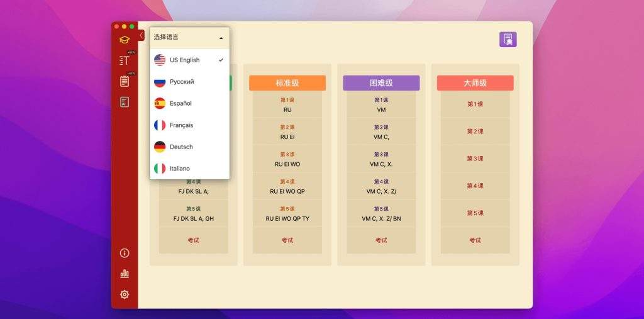Click the info icon in the sidebar
Screen dimensions: 644x319
click(125, 253)
